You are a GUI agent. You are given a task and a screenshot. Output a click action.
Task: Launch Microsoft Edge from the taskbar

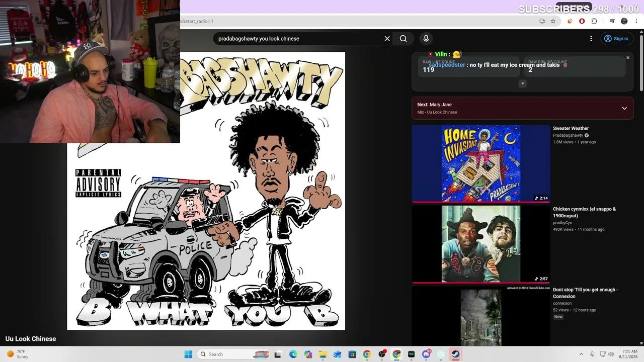[293, 354]
